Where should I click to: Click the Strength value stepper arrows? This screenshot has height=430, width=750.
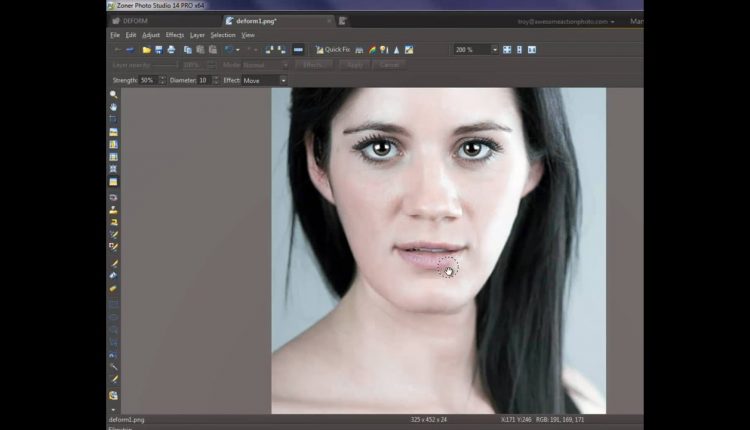[x=162, y=80]
